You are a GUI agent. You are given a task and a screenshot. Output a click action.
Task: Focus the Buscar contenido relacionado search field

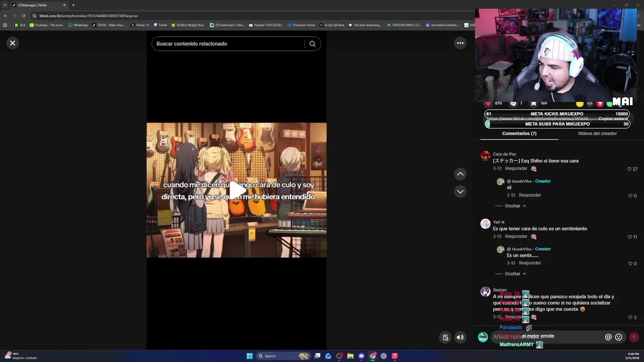click(x=228, y=44)
